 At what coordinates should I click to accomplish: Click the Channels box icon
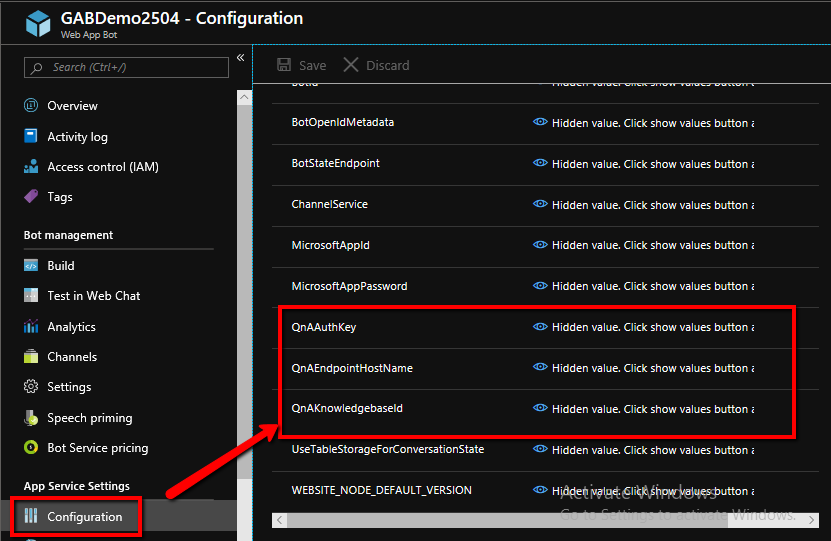tap(31, 356)
